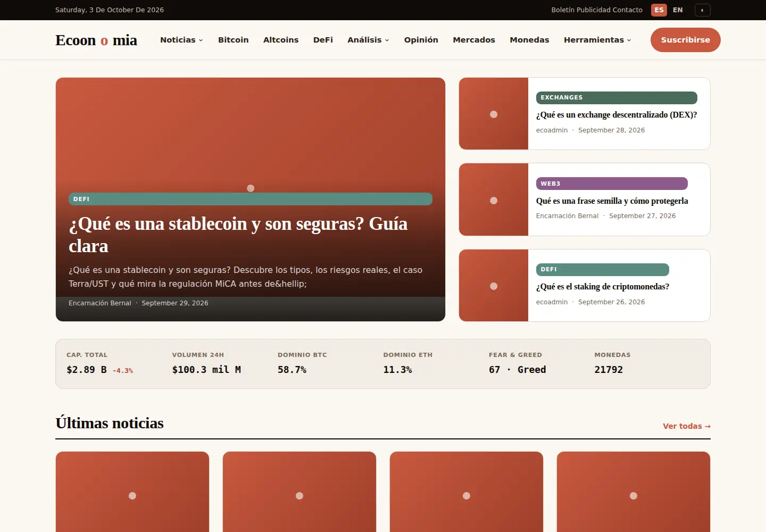This screenshot has width=766, height=532.
Task: Open the Monedas page
Action: click(x=529, y=40)
